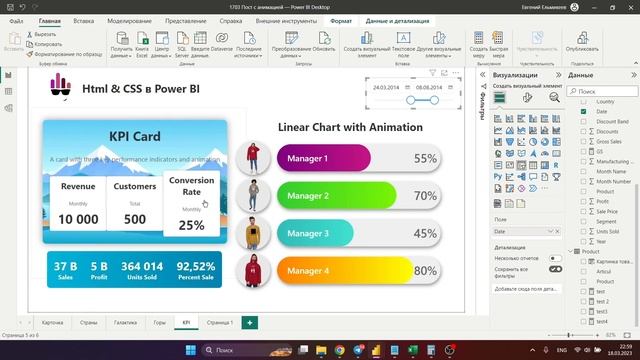Viewport: 640px width, 360px height.
Task: Switch to Report view in left sidebar
Action: pyautogui.click(x=9, y=75)
